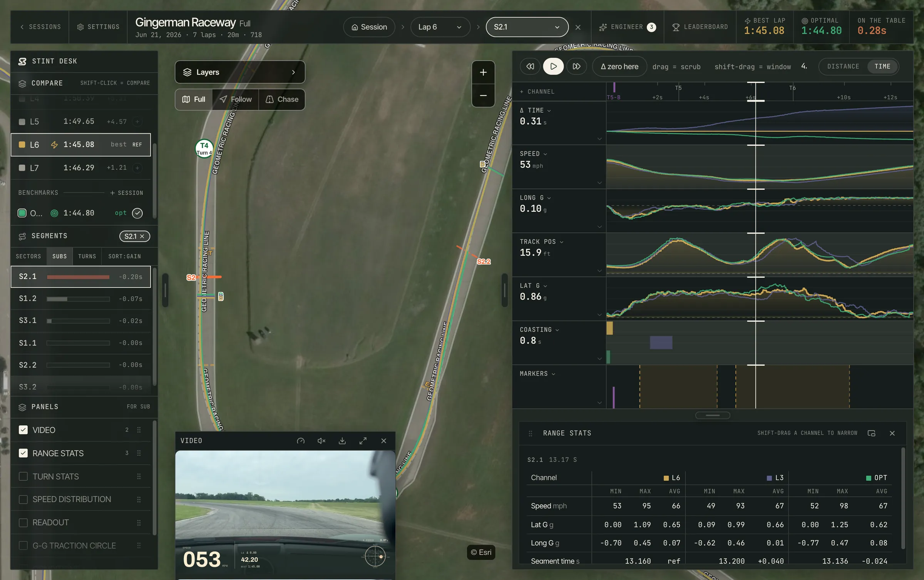Uncheck the VIDEO panel checkbox
Viewport: 924px width, 580px height.
pyautogui.click(x=23, y=430)
